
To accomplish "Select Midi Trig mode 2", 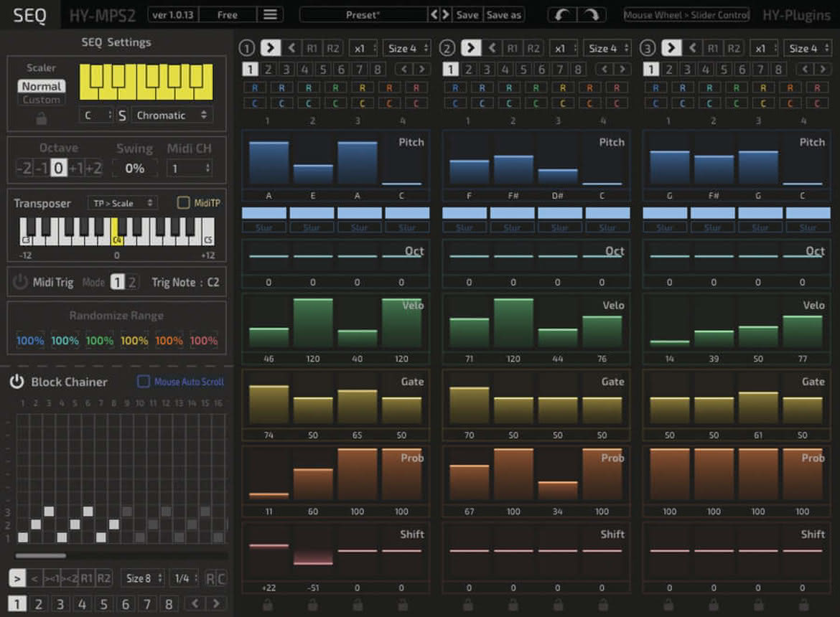I will coord(132,282).
